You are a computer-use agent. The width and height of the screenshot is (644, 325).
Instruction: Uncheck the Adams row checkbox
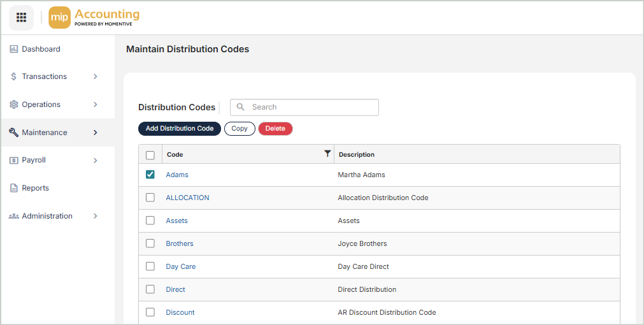point(150,175)
